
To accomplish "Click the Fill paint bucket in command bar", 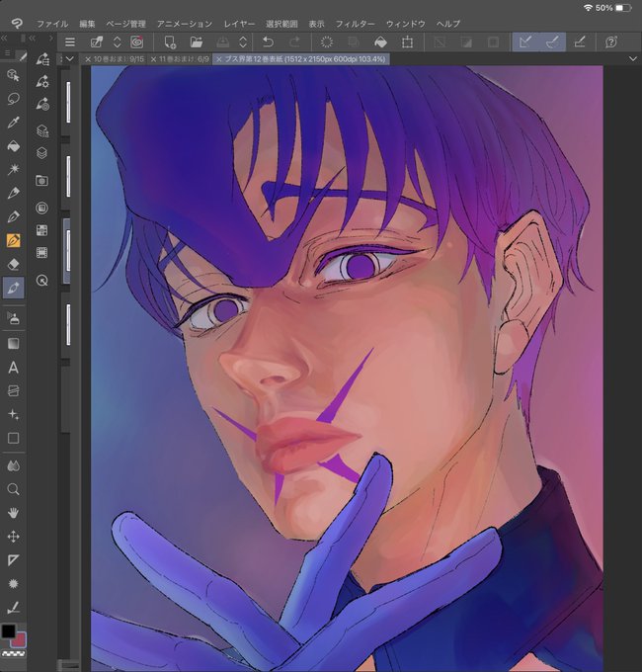I will coord(380,42).
